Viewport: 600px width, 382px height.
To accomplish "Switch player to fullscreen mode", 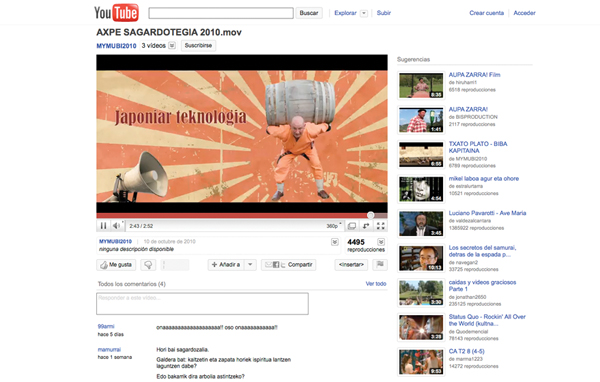I will 380,226.
